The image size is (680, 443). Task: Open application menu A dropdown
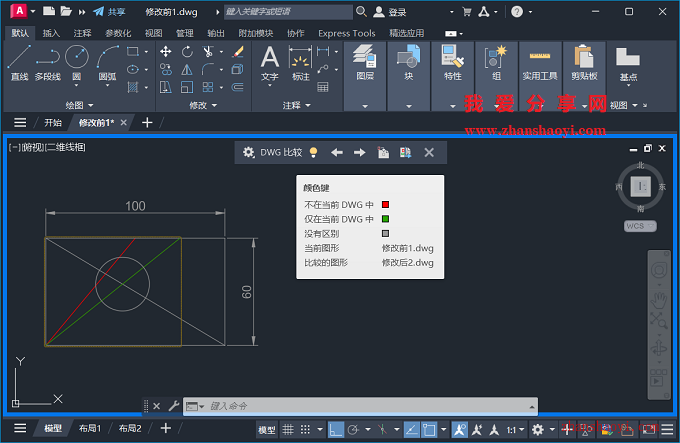click(x=33, y=11)
